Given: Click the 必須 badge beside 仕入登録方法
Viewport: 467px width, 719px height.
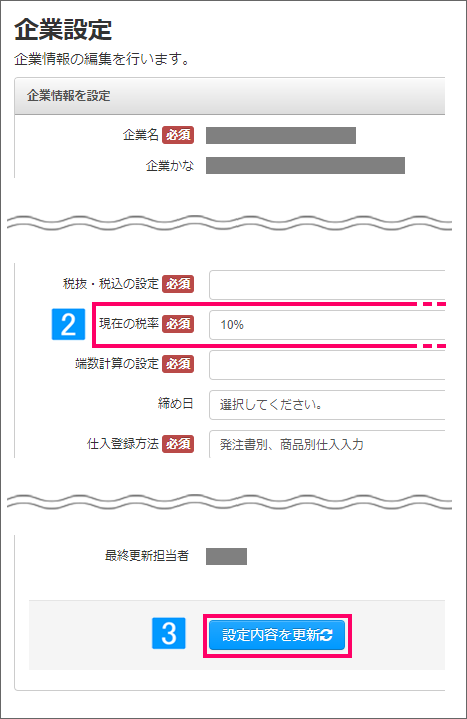Looking at the screenshot, I should (x=178, y=444).
